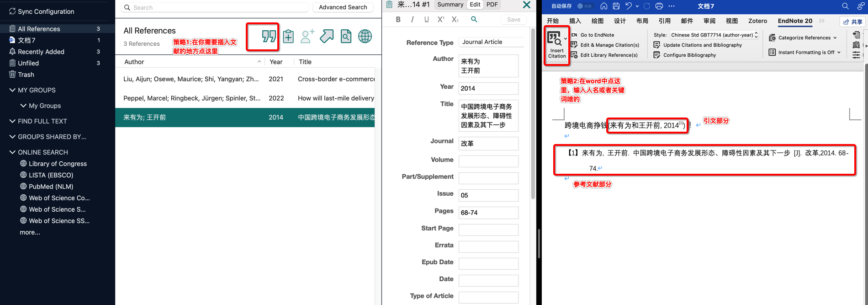Click the Word Save floppy-disk icon
This screenshot has height=305, width=868.
[x=616, y=6]
